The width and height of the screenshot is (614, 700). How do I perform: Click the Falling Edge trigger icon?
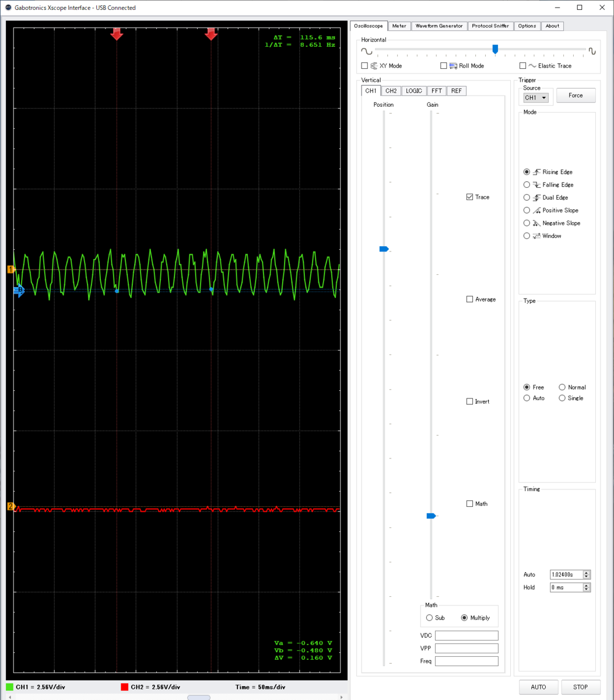(536, 184)
